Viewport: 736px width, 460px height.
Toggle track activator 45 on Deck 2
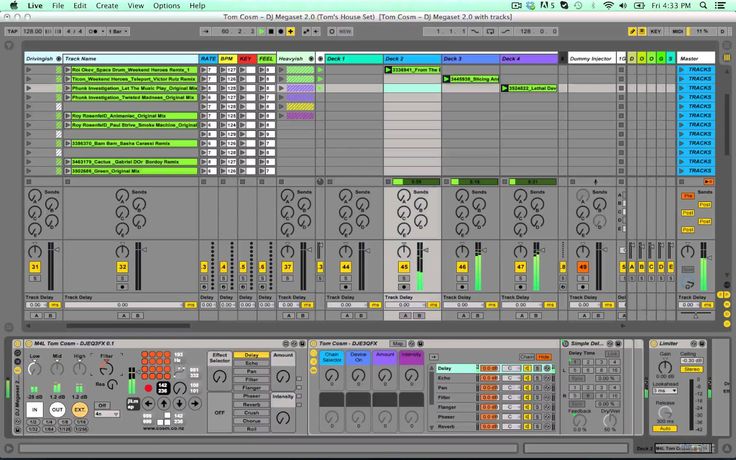(x=404, y=267)
